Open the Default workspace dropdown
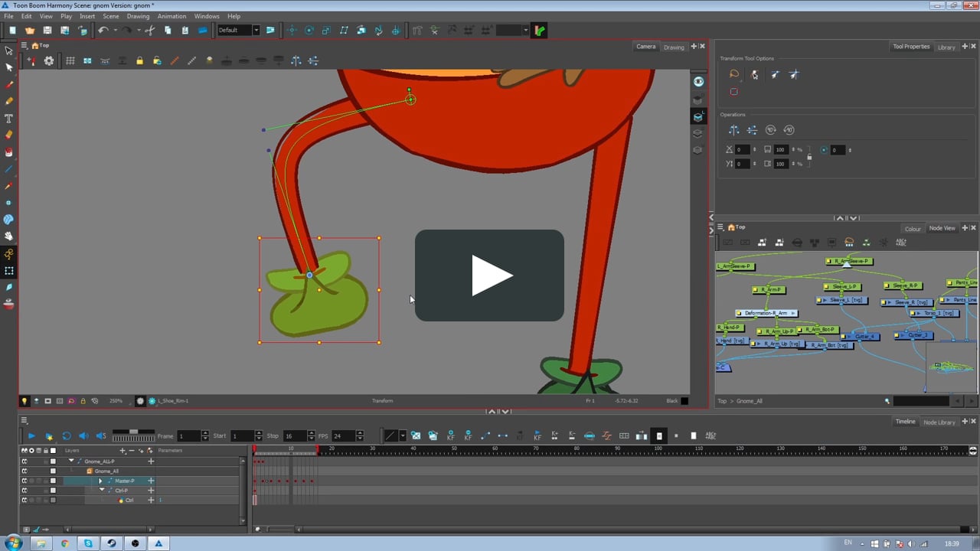Image resolution: width=980 pixels, height=551 pixels. click(256, 31)
